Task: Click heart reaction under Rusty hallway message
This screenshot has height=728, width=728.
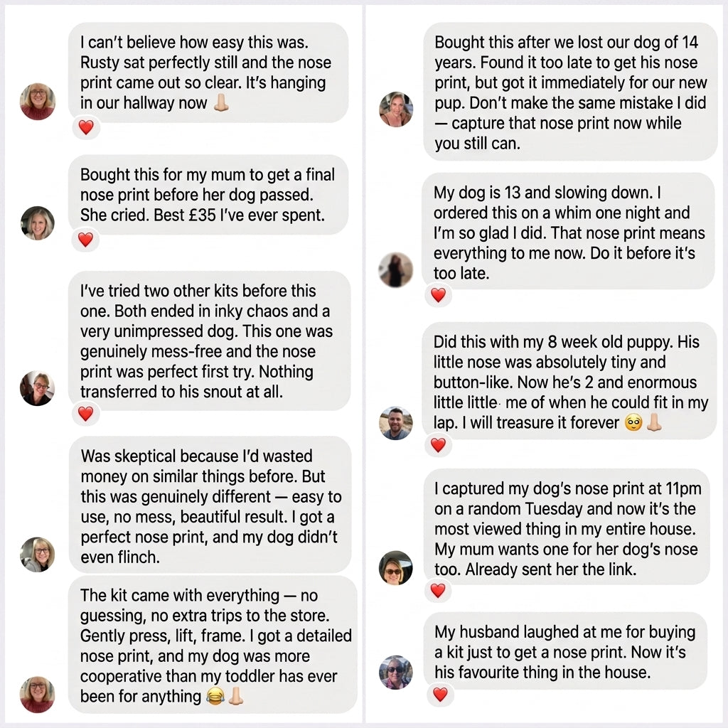Action: tap(86, 127)
